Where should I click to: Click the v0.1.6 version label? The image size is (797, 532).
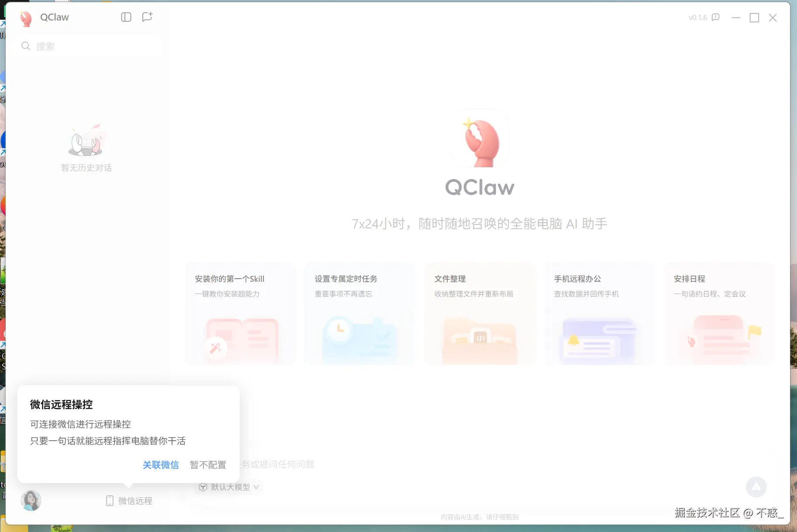coord(697,17)
